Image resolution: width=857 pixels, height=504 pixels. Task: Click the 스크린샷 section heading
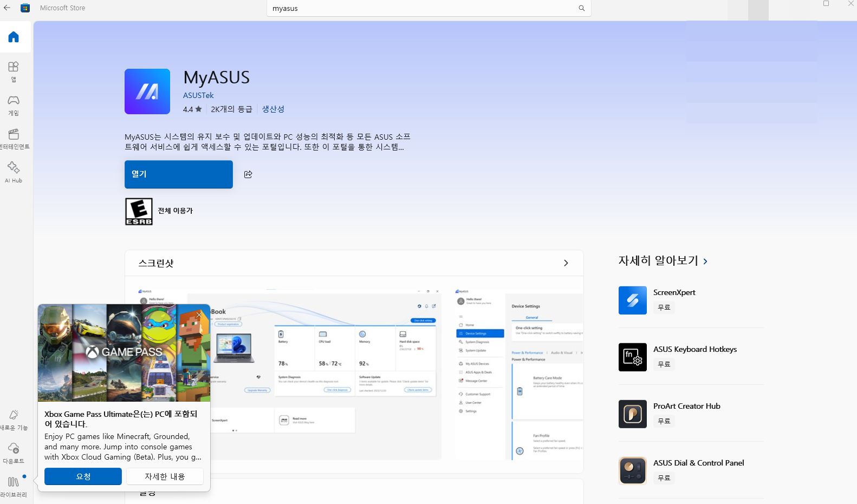pos(156,263)
